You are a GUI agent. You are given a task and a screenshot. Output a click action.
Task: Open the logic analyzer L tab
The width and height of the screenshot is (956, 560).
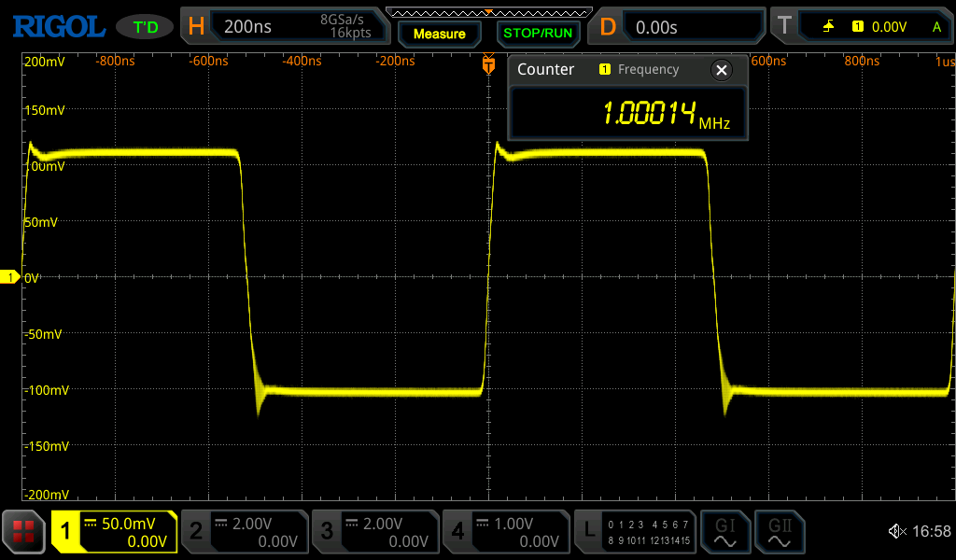(x=637, y=532)
